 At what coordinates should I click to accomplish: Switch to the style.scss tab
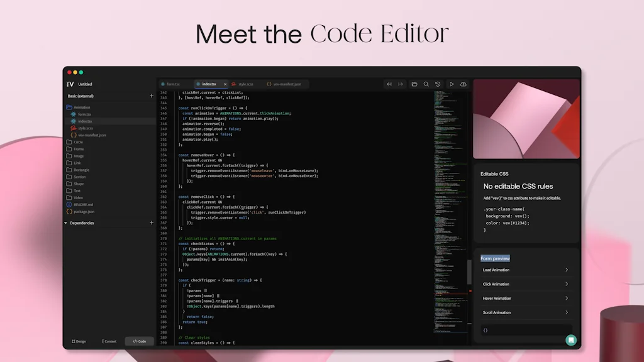click(x=245, y=84)
